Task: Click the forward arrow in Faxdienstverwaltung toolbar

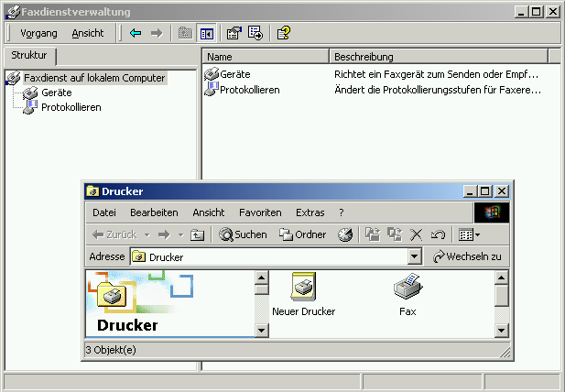Action: point(157,34)
